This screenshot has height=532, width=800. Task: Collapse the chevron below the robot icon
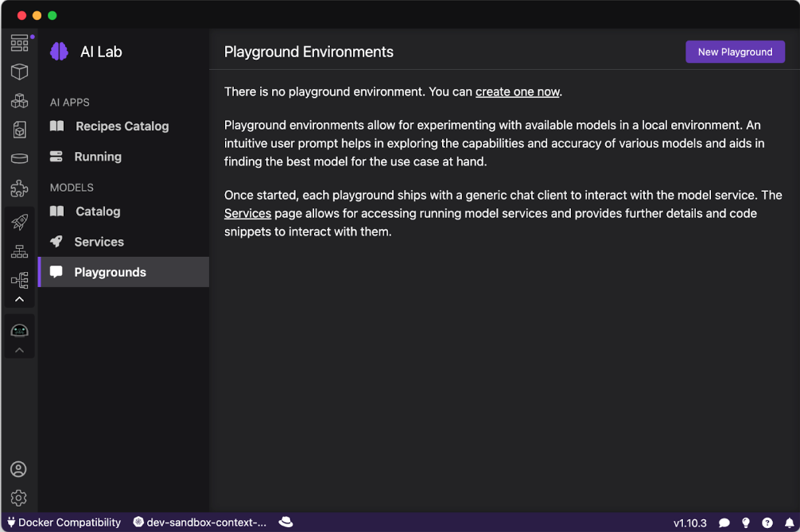[19, 350]
